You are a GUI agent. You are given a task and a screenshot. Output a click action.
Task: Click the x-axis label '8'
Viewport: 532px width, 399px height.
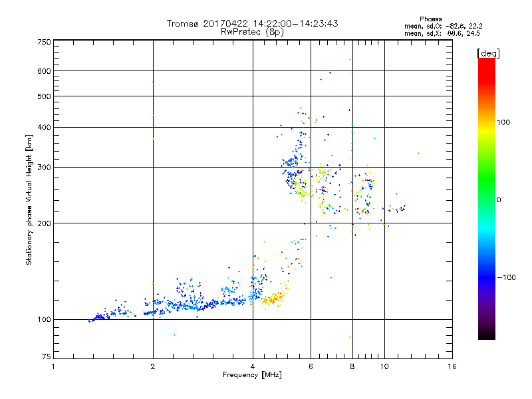(x=352, y=366)
